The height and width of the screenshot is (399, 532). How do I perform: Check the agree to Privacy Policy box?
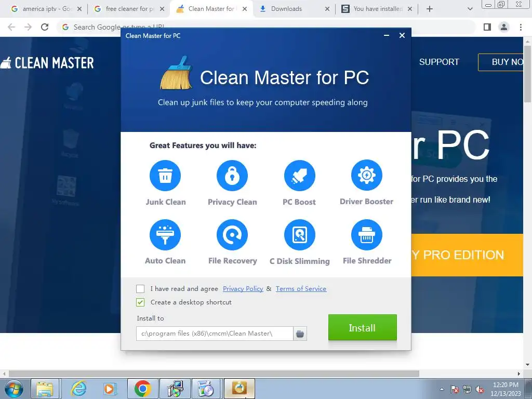pyautogui.click(x=140, y=289)
